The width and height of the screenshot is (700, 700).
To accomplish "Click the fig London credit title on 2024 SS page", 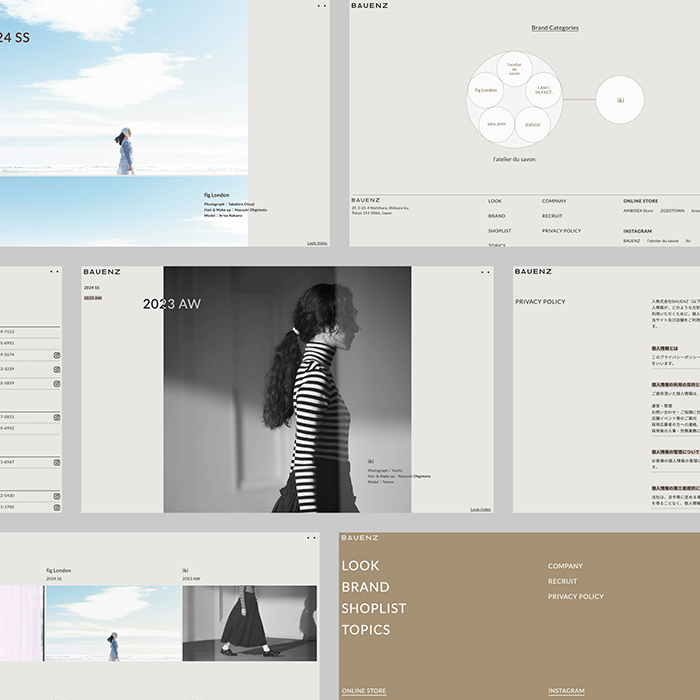I will pyautogui.click(x=217, y=195).
